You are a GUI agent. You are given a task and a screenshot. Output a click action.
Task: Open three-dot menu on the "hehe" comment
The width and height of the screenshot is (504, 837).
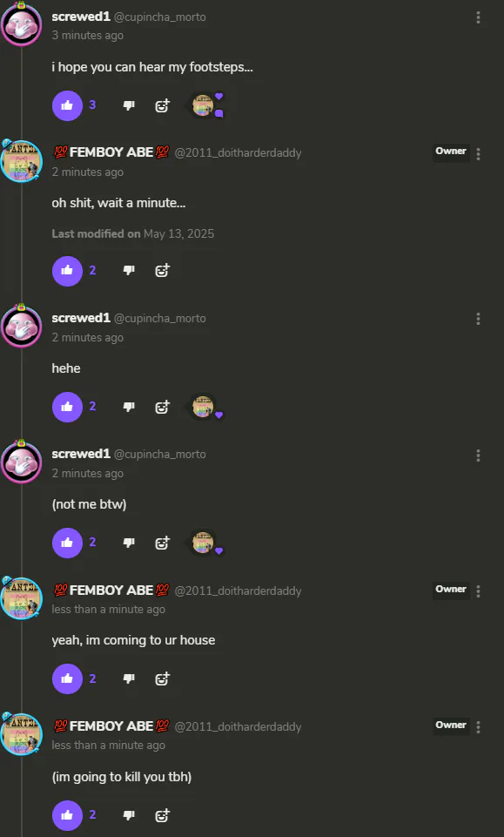[x=478, y=320]
